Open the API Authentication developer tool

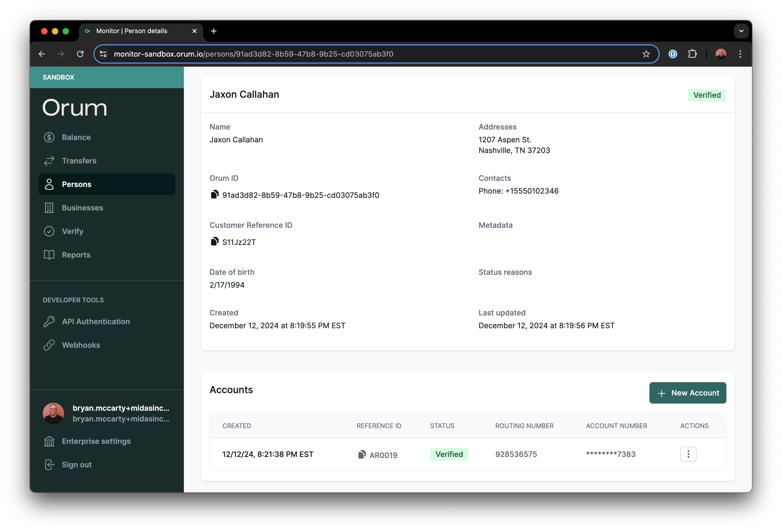(x=96, y=322)
